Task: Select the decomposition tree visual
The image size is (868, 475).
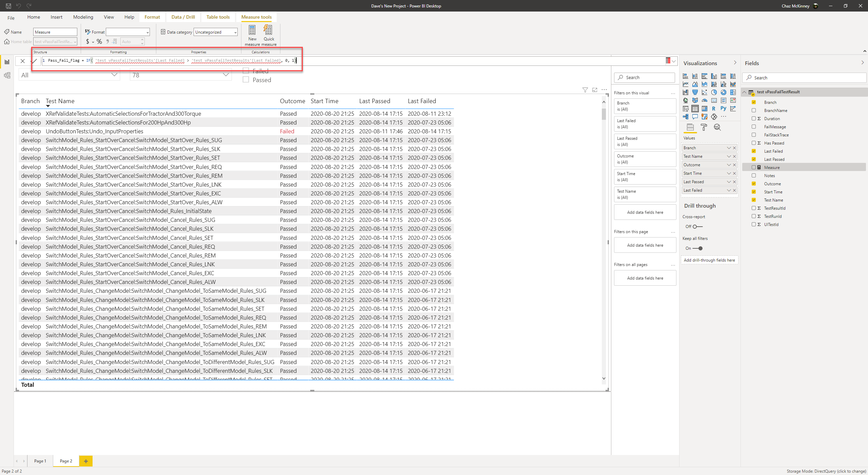Action: point(686,117)
